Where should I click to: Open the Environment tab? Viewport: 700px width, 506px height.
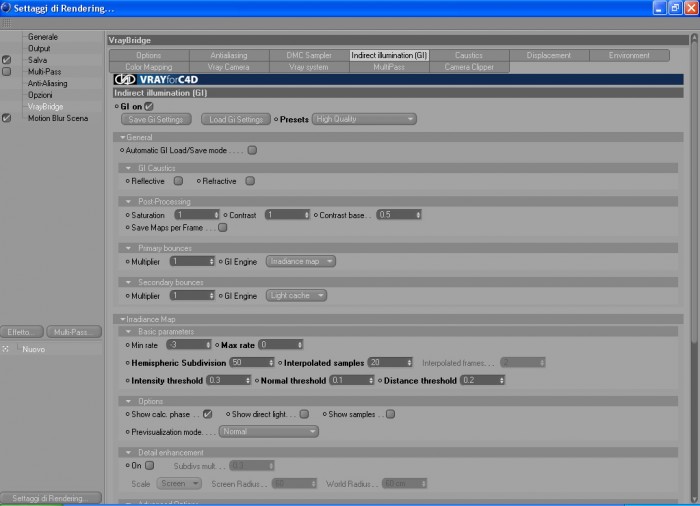(629, 55)
